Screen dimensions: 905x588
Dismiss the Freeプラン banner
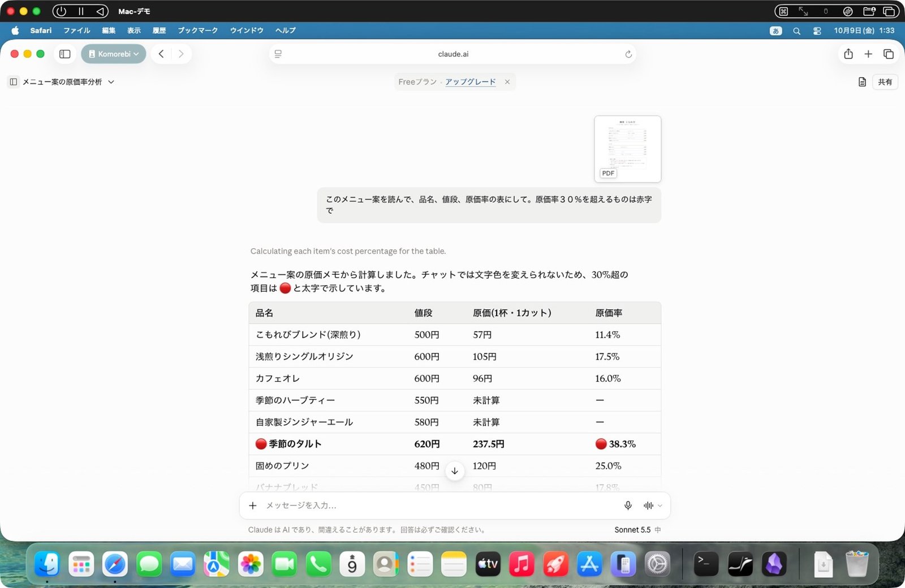point(507,82)
